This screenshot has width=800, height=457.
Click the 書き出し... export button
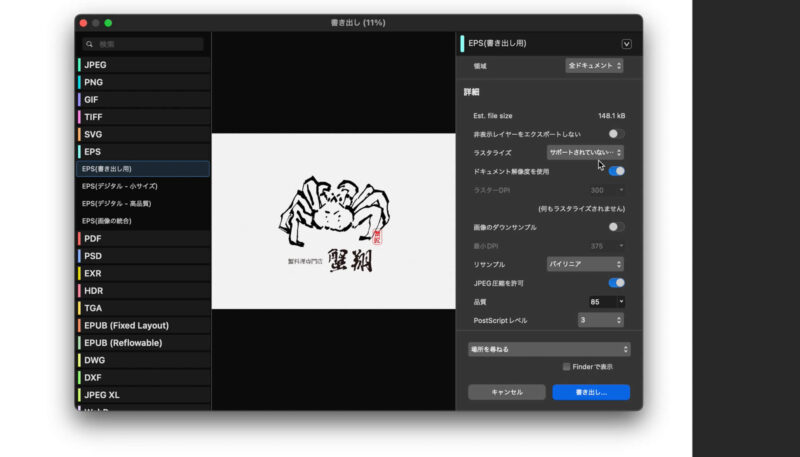tap(591, 392)
